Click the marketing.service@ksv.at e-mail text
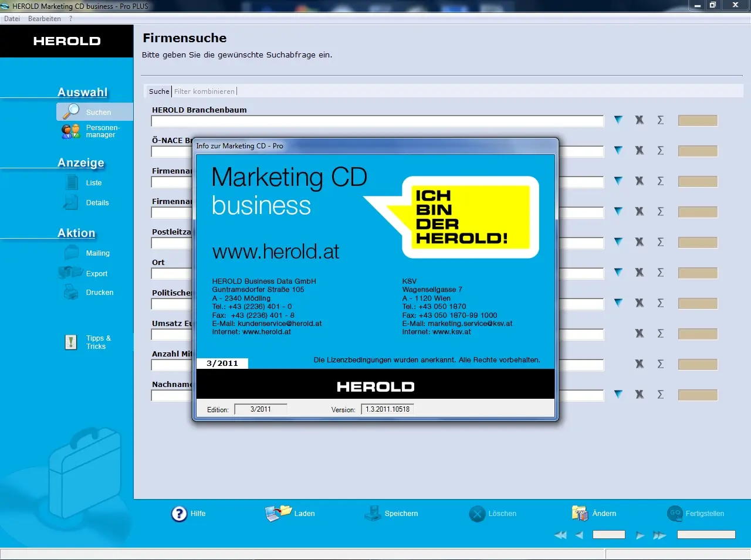The height and width of the screenshot is (560, 751). pyautogui.click(x=470, y=323)
